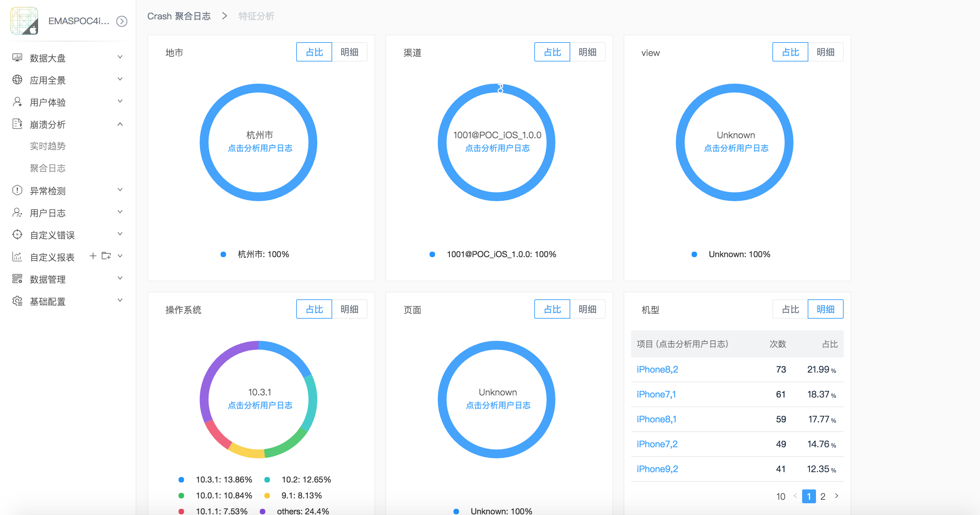Click the 数据大盘 monitor icon
This screenshot has height=515, width=980.
(17, 57)
